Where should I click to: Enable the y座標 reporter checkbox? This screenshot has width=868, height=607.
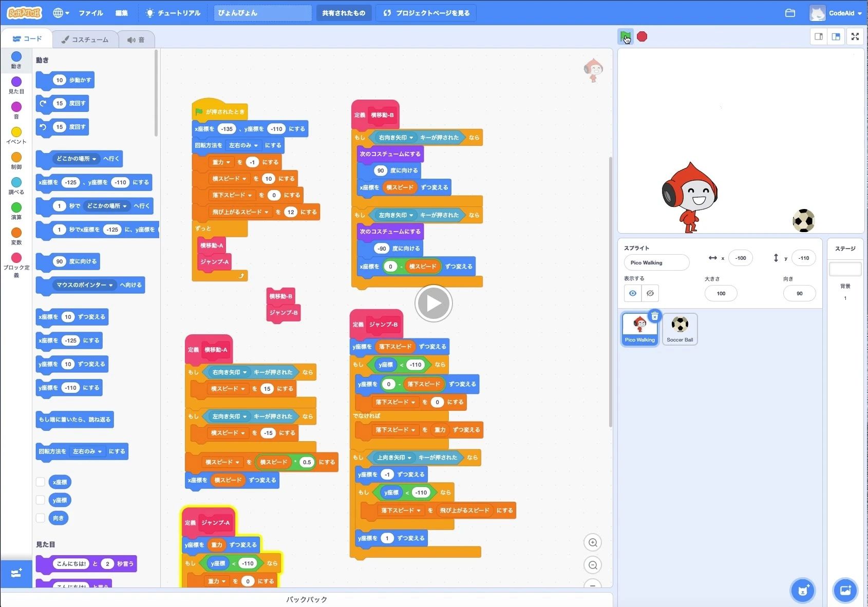(41, 500)
